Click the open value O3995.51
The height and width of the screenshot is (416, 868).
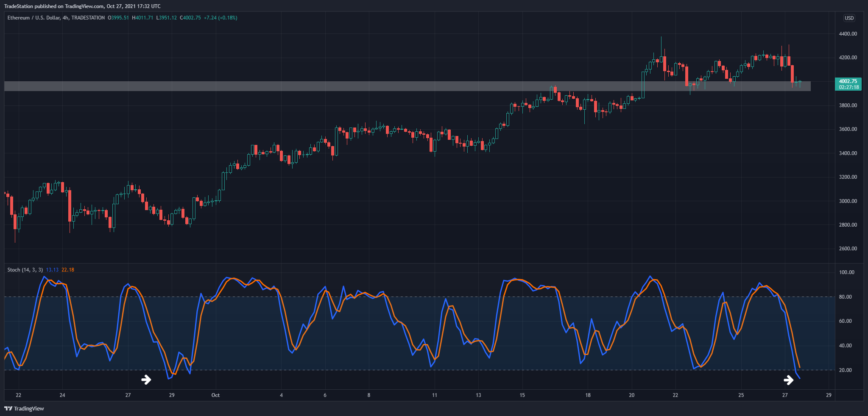[118, 18]
